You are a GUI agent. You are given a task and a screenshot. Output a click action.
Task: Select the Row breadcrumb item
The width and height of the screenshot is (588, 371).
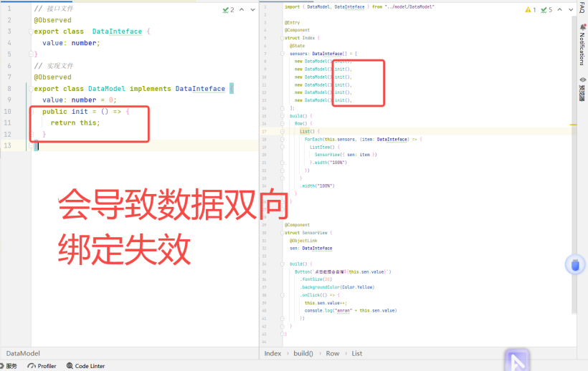[x=333, y=353]
